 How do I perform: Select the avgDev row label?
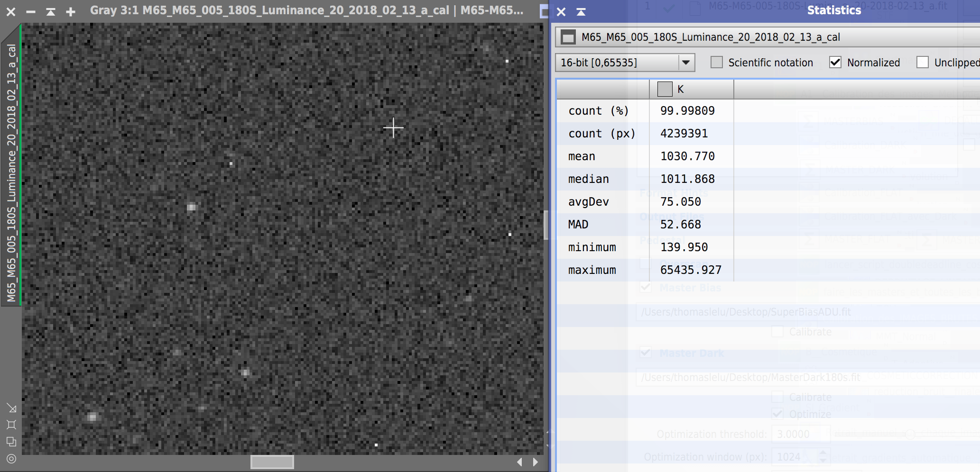tap(589, 202)
